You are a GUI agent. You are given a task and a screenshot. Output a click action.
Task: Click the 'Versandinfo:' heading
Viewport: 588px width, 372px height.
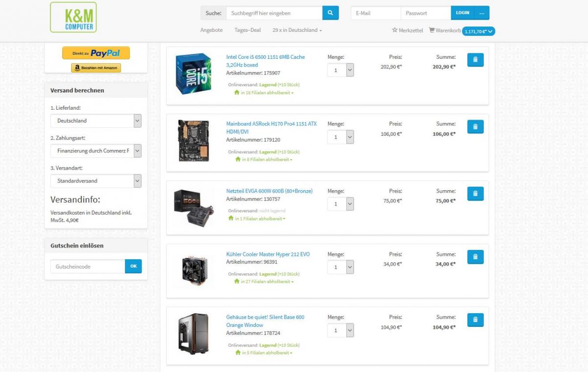[75, 200]
